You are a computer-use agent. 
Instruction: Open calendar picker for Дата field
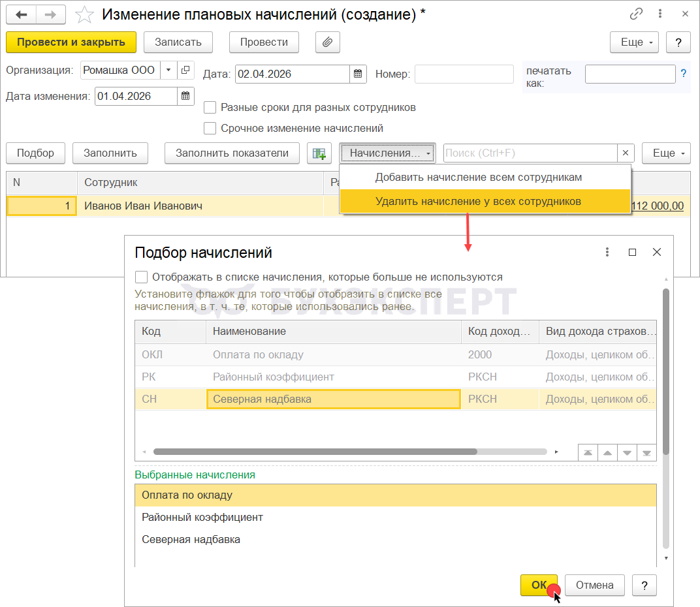pos(358,74)
